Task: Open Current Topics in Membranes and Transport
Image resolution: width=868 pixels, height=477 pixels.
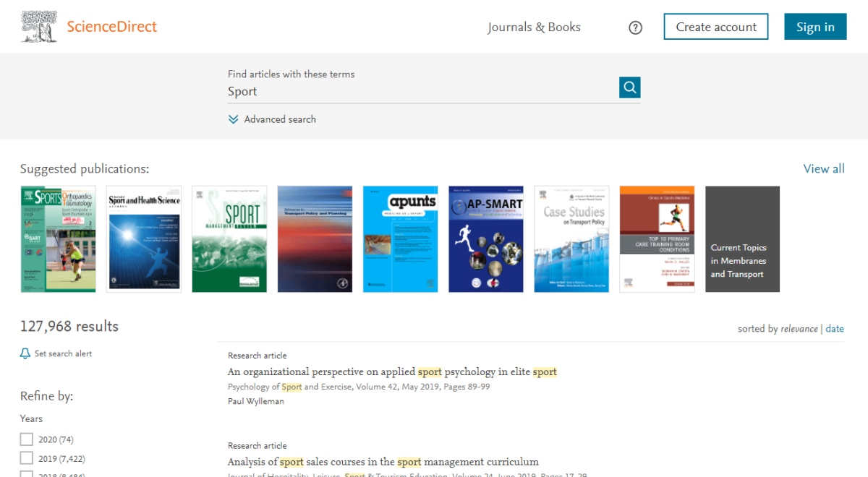Action: pos(742,239)
